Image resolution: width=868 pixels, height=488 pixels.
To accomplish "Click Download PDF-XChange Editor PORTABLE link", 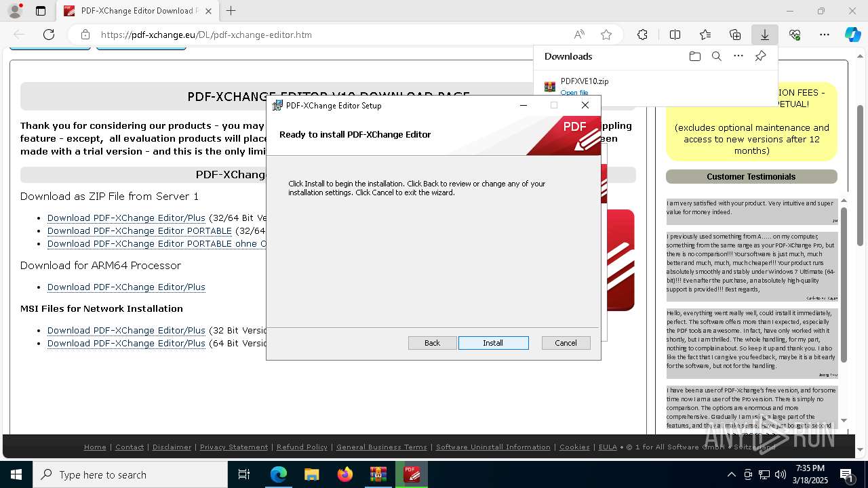I will click(x=140, y=230).
